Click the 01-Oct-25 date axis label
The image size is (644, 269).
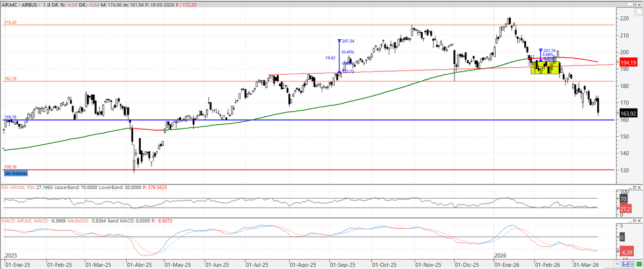pyautogui.click(x=384, y=265)
